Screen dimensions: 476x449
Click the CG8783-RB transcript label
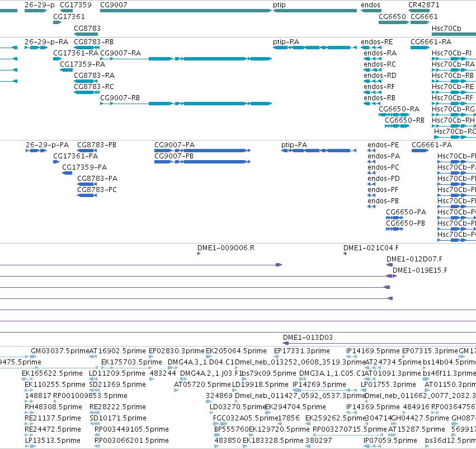click(94, 42)
